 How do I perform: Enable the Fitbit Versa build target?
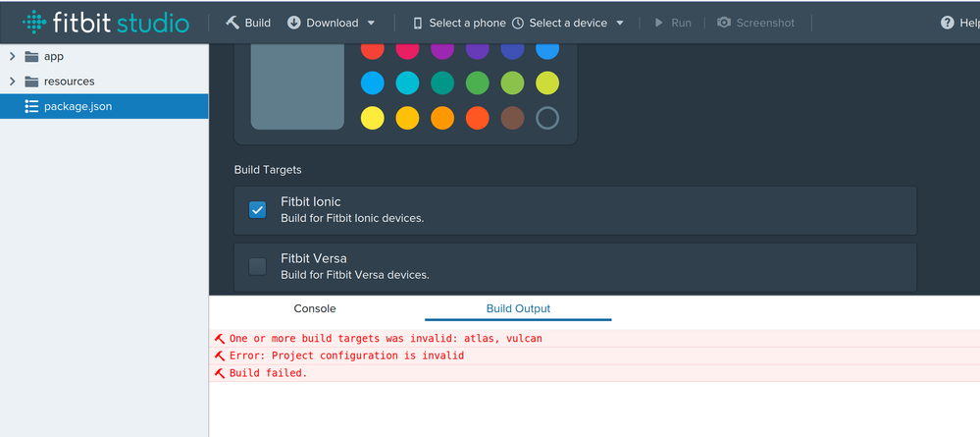[257, 266]
